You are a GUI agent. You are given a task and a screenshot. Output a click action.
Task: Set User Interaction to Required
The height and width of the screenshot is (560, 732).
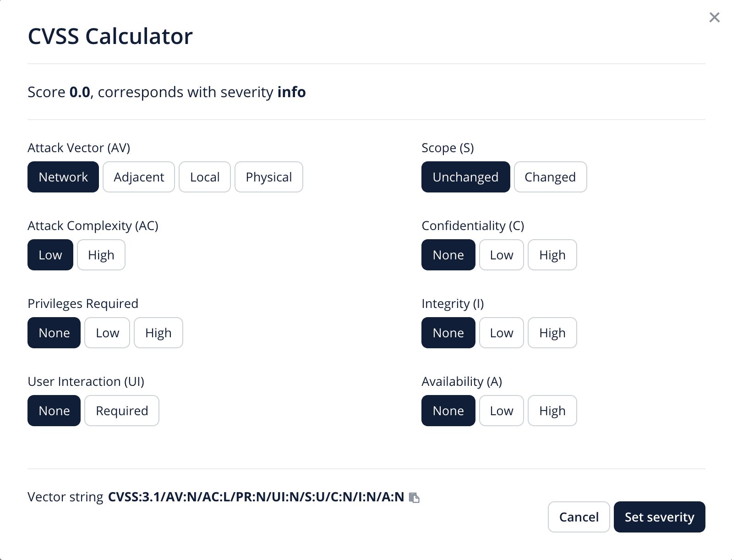coord(122,411)
